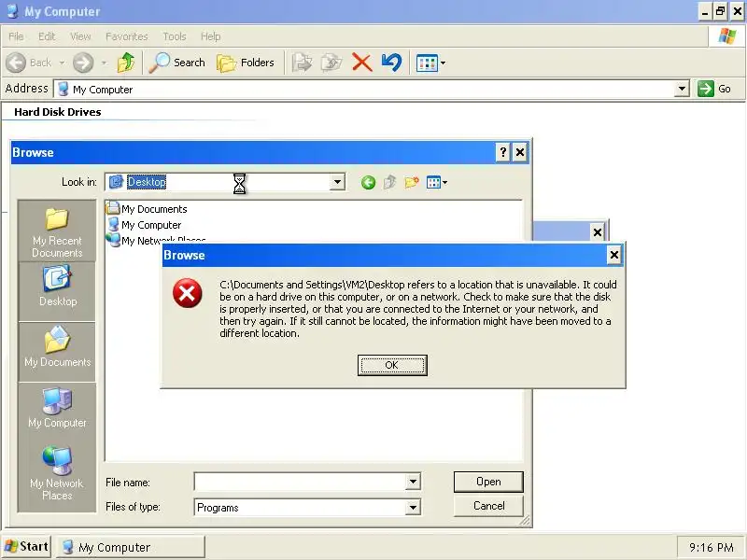
Task: Expand the Look in dropdown
Action: 337,182
